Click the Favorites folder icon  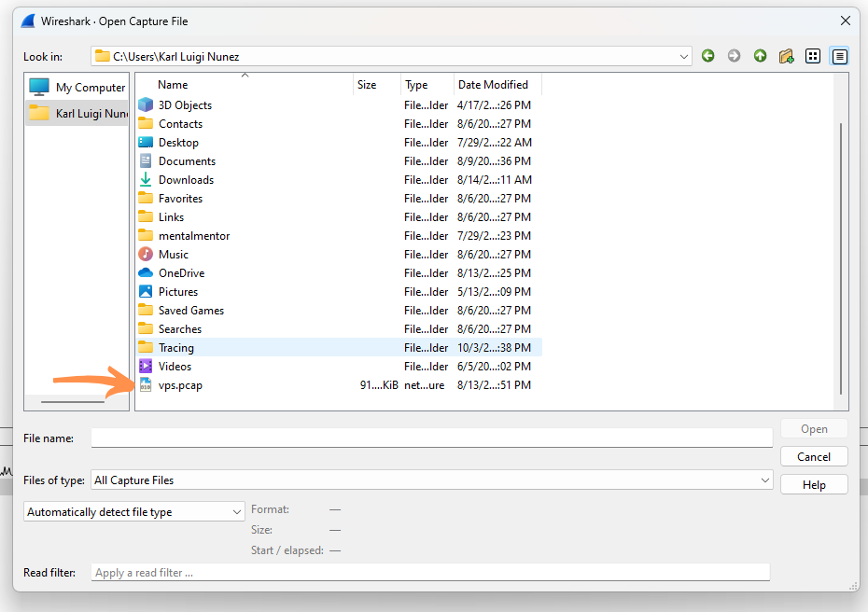pyautogui.click(x=146, y=198)
